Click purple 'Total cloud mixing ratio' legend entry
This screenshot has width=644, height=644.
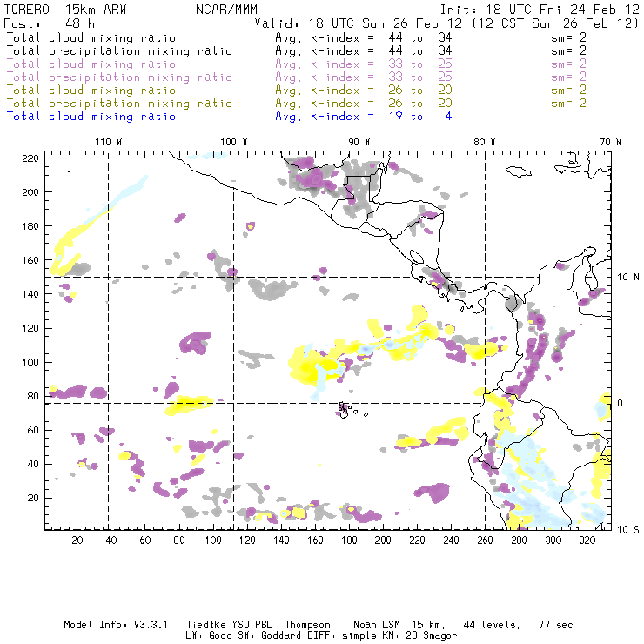coord(91,64)
